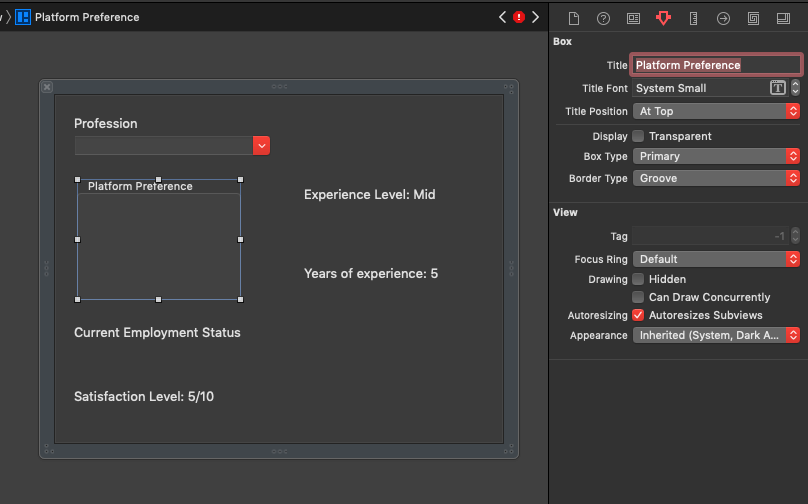The height and width of the screenshot is (504, 808).
Task: Open the Size inspector ruler icon
Action: pyautogui.click(x=693, y=18)
